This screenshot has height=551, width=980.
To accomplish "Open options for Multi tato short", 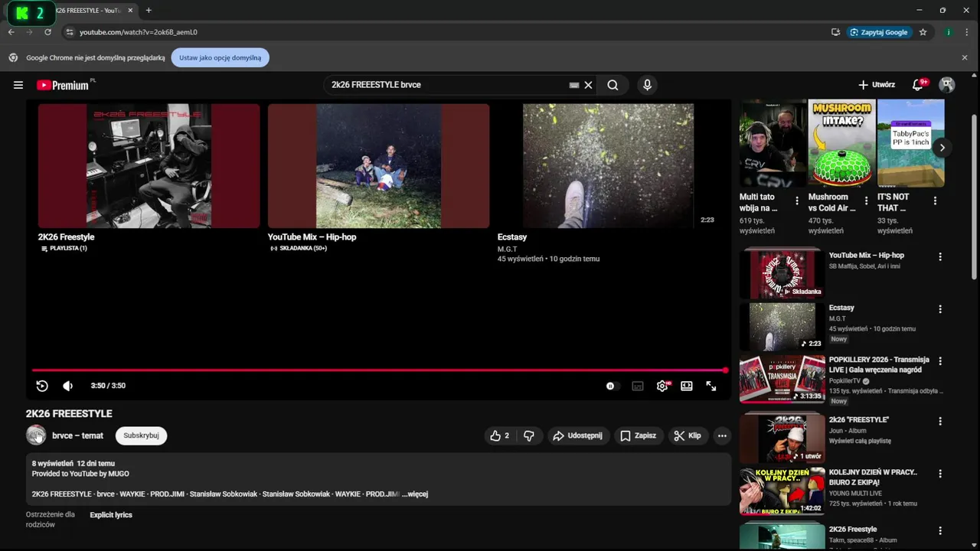I will click(797, 201).
